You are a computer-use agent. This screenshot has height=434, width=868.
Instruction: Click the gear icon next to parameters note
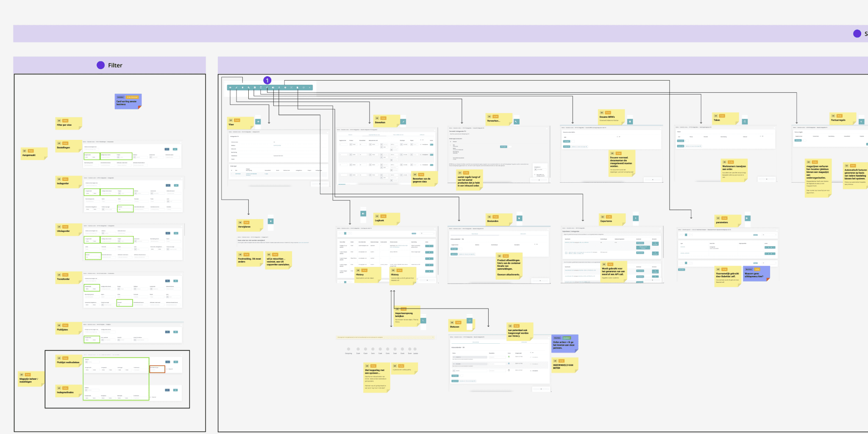point(747,218)
